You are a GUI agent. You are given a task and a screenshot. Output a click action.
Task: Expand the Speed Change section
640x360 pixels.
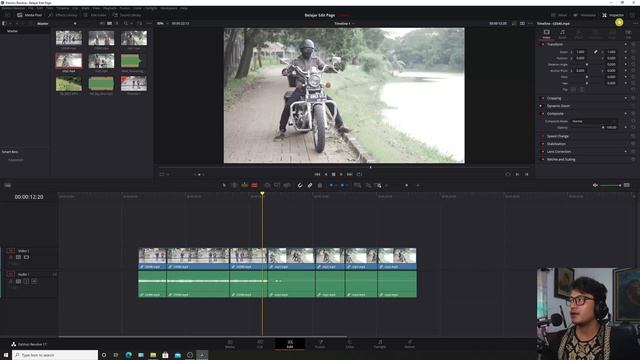[558, 136]
